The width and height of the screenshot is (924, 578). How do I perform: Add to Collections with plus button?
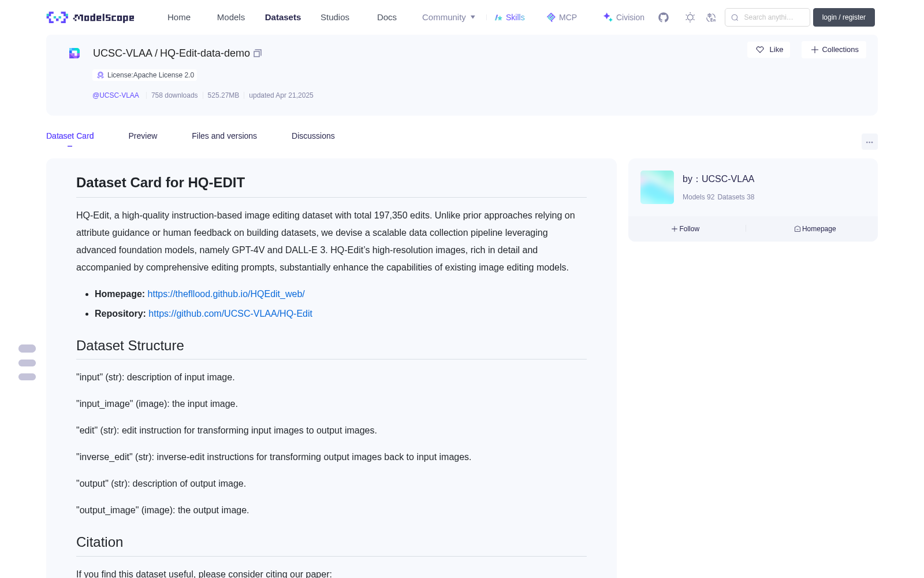834,50
